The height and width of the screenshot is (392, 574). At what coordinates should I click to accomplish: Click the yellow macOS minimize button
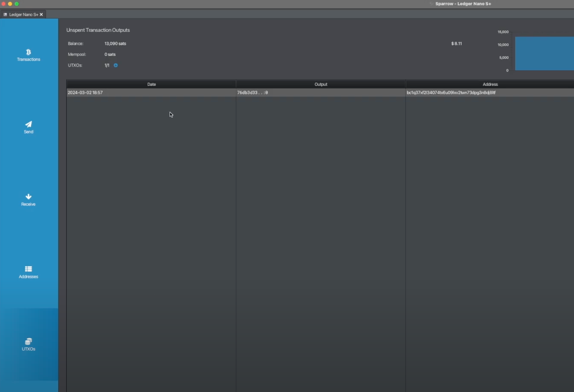pyautogui.click(x=10, y=4)
